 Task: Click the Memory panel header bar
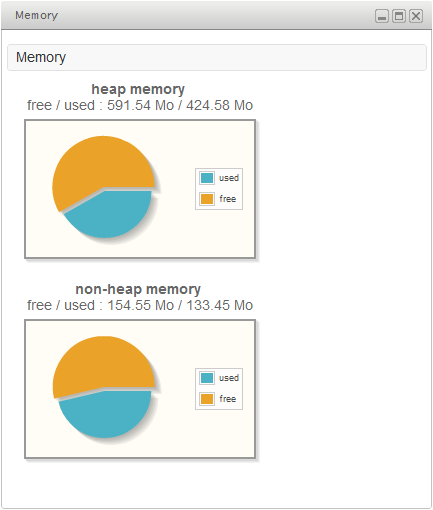[x=217, y=57]
